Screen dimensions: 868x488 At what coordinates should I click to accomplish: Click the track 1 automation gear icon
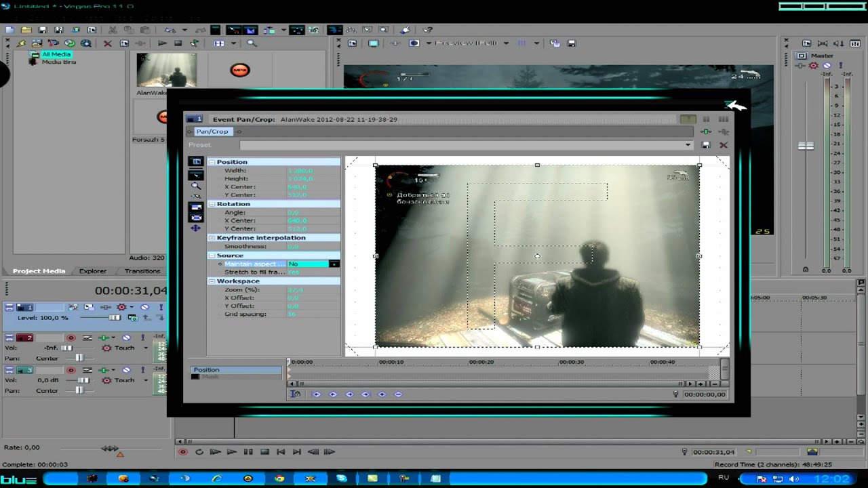(x=121, y=307)
